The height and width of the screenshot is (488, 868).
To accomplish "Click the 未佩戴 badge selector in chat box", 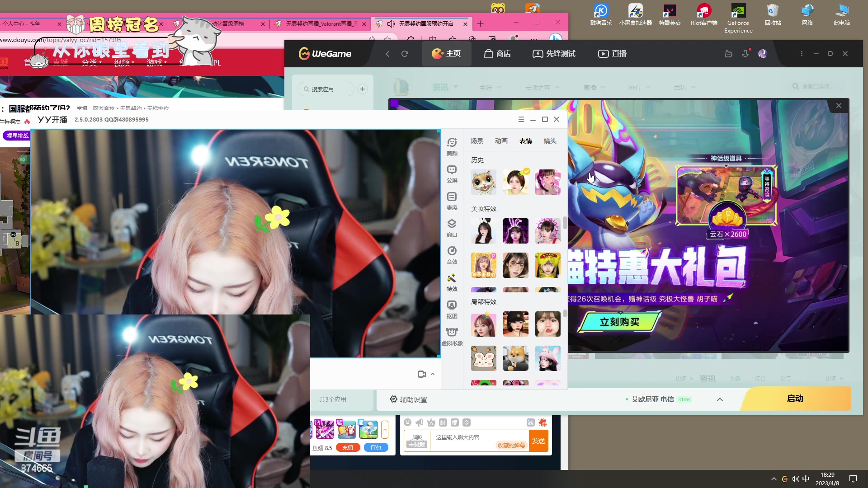I will pos(416,441).
